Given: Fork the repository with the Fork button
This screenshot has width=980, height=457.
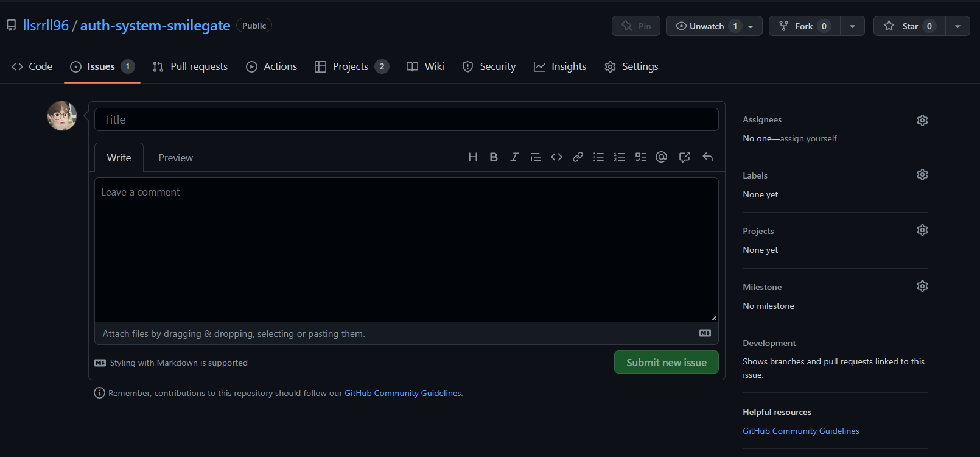Looking at the screenshot, I should (805, 26).
